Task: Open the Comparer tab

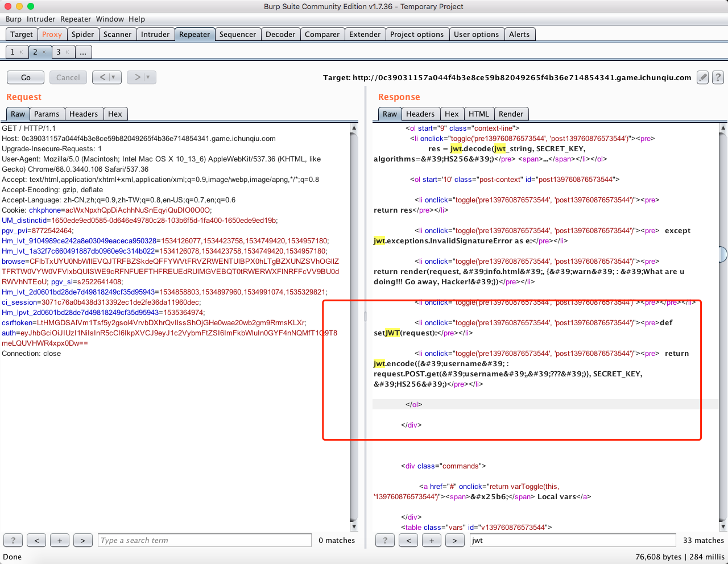Action: (322, 34)
